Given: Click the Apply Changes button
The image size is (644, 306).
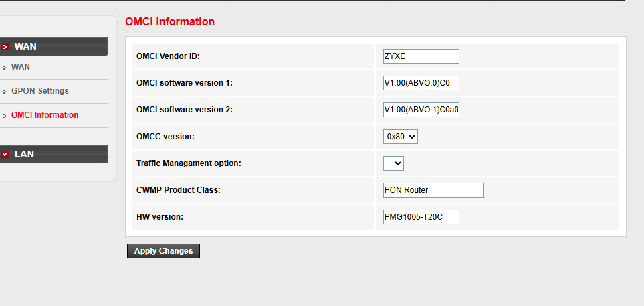Looking at the screenshot, I should 163,251.
